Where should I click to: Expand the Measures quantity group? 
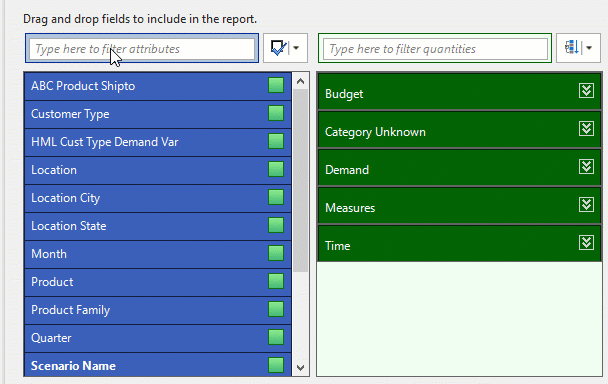[586, 205]
